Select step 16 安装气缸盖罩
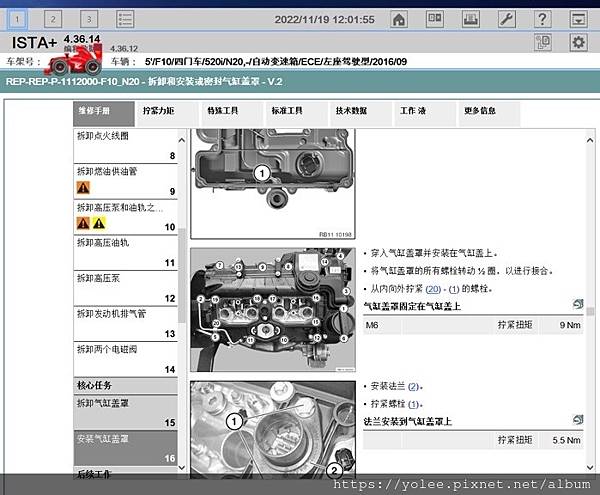 click(126, 448)
